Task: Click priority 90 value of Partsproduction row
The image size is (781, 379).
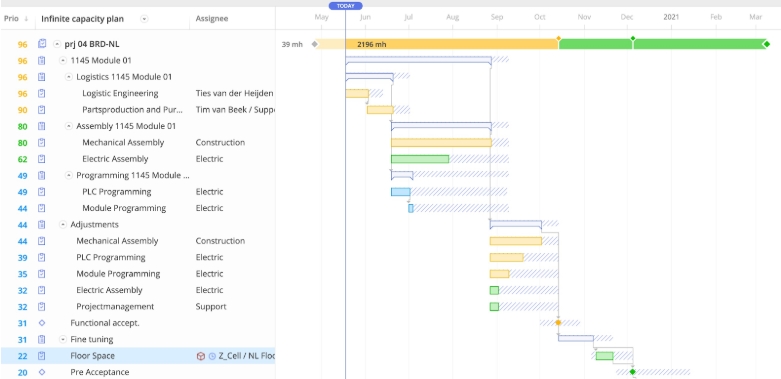Action: coord(22,110)
